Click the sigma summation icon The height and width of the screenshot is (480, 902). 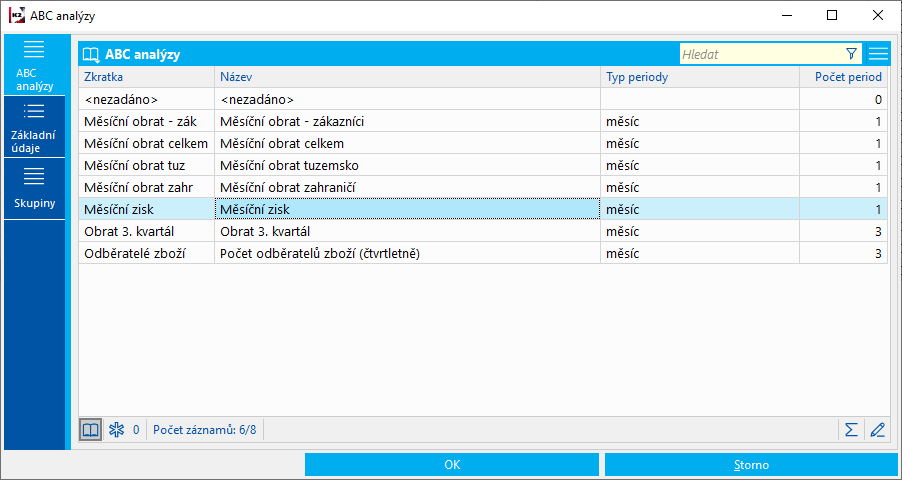(x=851, y=429)
